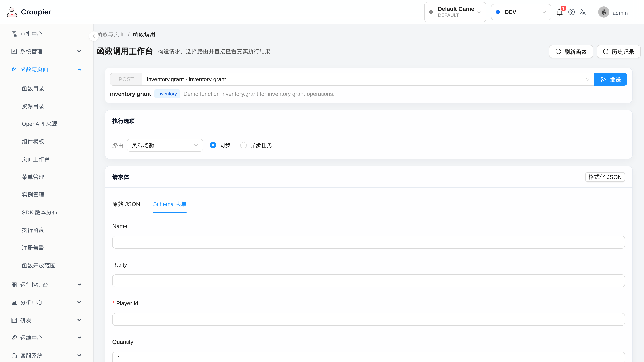Click the Name input field
Viewport: 644px width, 362px height.
(x=368, y=242)
